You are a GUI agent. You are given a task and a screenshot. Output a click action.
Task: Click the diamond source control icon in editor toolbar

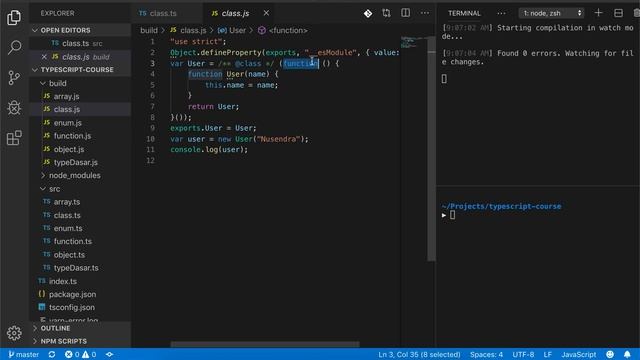(x=368, y=13)
